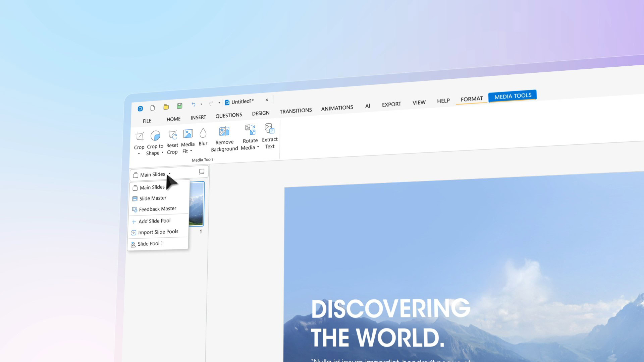The height and width of the screenshot is (362, 644).
Task: Create new document from toolbar
Action: (x=153, y=108)
